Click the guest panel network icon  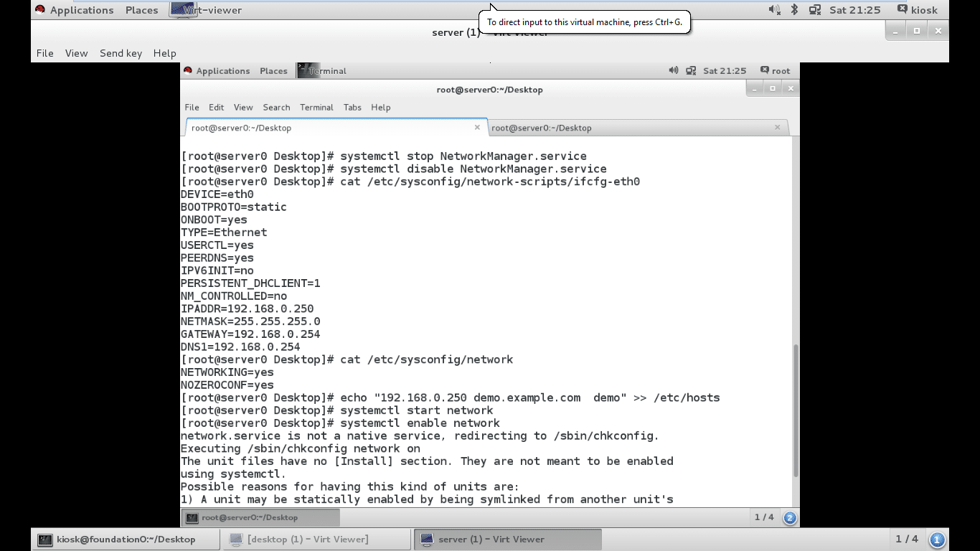pos(691,70)
